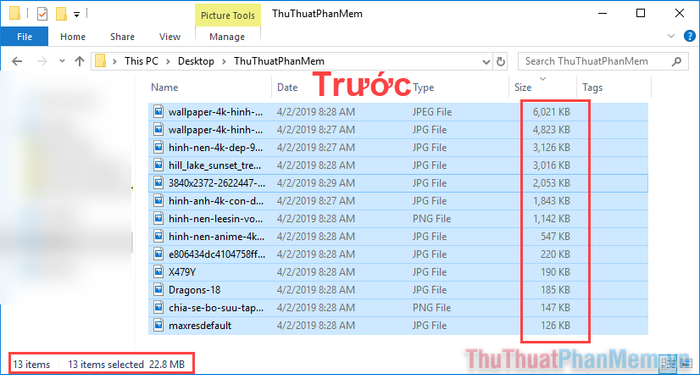Sort by the Date column header
Image resolution: width=700 pixels, height=375 pixels.
[x=288, y=88]
